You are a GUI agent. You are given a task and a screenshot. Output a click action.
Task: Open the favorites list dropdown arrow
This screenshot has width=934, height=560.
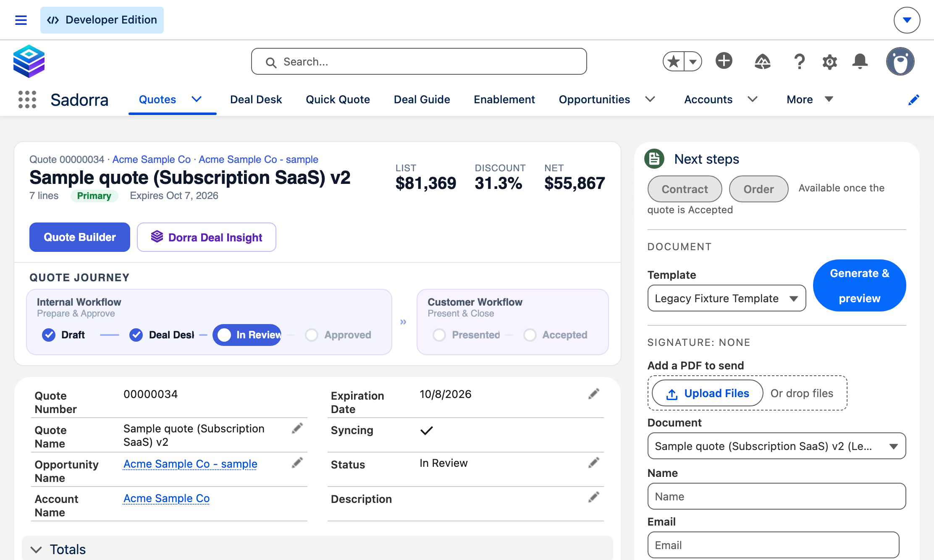(x=693, y=61)
